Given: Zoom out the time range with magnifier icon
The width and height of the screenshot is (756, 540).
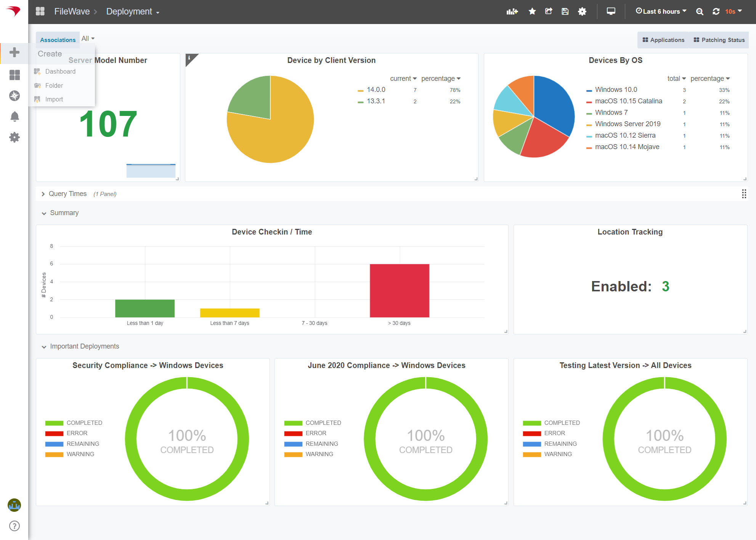Looking at the screenshot, I should 700,11.
